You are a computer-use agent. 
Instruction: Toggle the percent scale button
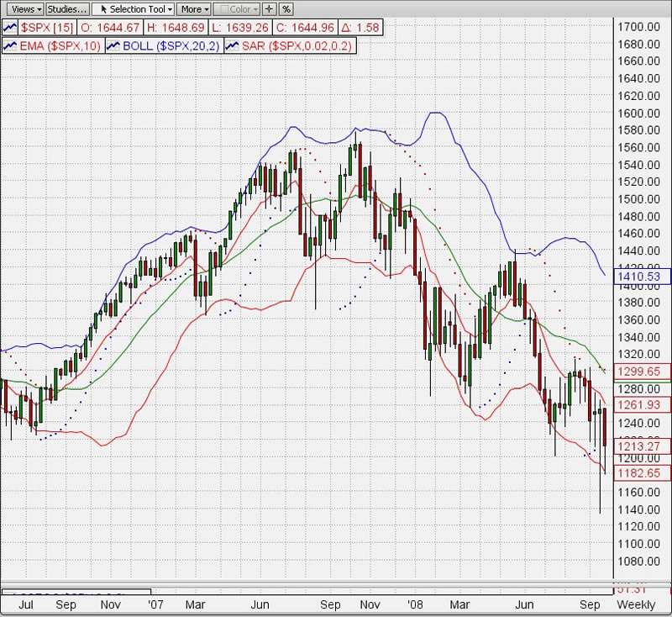286,9
